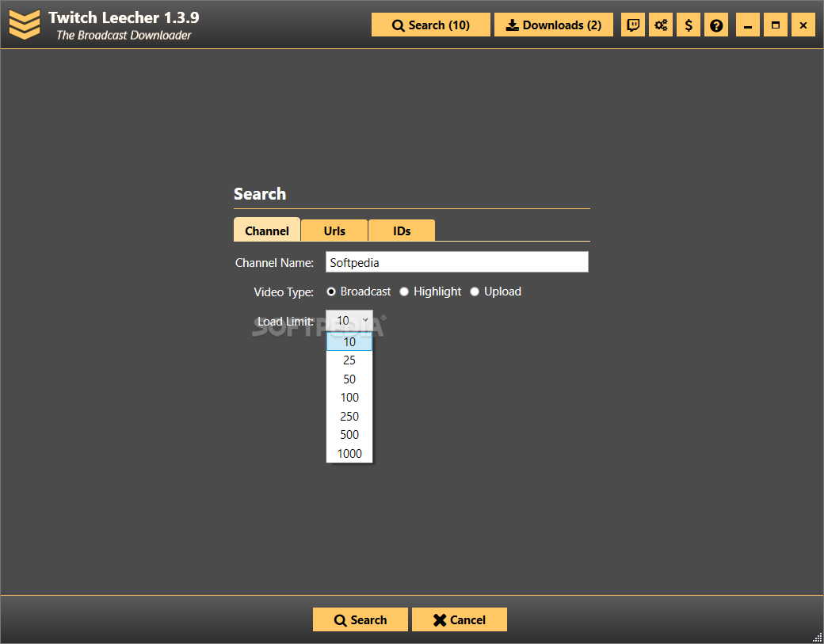Click the window resize grip corner
Screen dimensions: 824x644
click(817, 638)
